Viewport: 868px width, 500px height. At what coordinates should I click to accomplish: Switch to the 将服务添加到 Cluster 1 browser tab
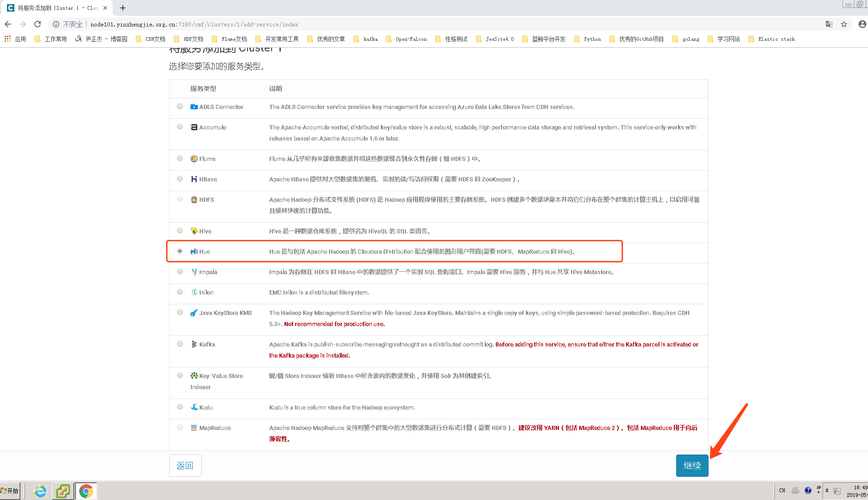(x=56, y=7)
